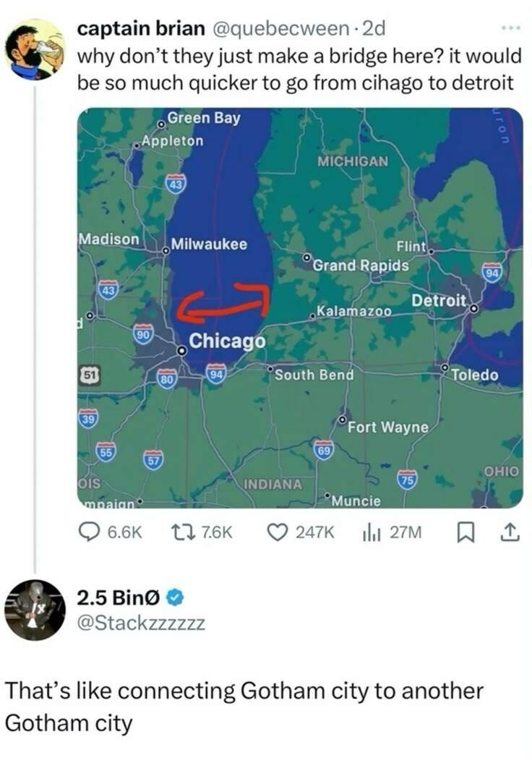This screenshot has height=758, width=532.
Task: Click the blue verified badge
Action: click(x=176, y=598)
